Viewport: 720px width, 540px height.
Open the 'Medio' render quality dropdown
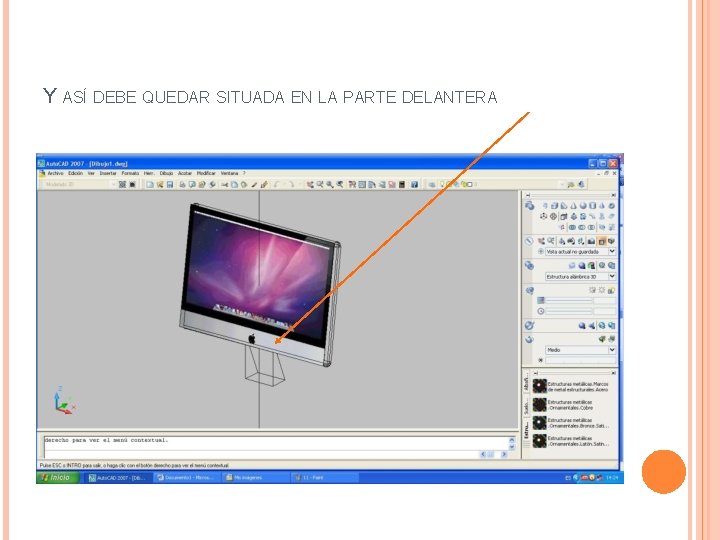pyautogui.click(x=580, y=350)
